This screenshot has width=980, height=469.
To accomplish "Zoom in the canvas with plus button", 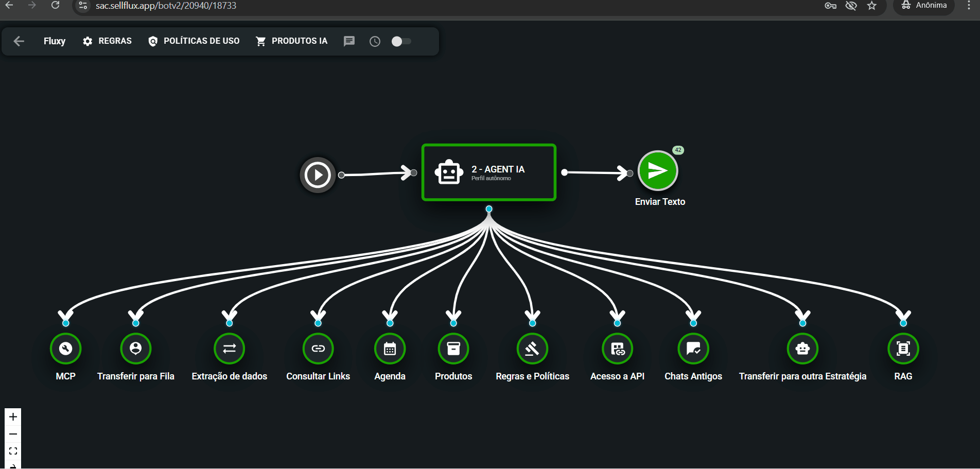I will tap(13, 416).
